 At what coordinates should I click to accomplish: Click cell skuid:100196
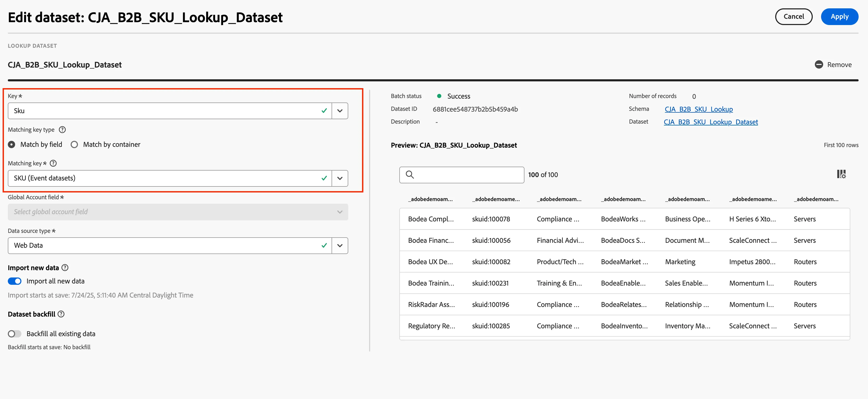491,305
